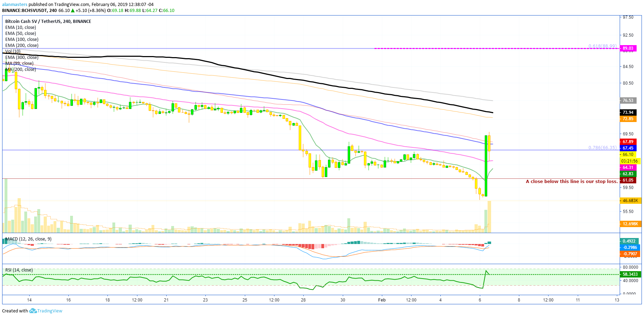Click the date label 28 on time axis
The width and height of the screenshot is (644, 317).
(x=303, y=300)
